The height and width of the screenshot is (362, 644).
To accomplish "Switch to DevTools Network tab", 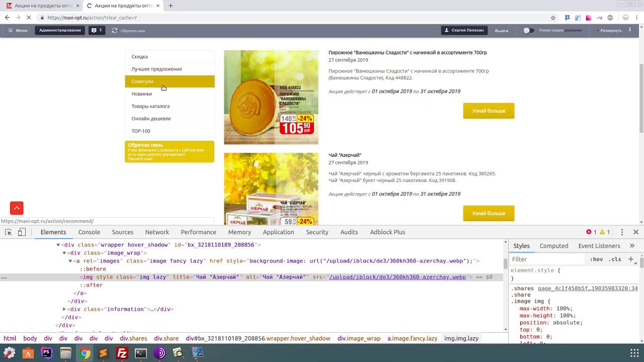I will [157, 232].
